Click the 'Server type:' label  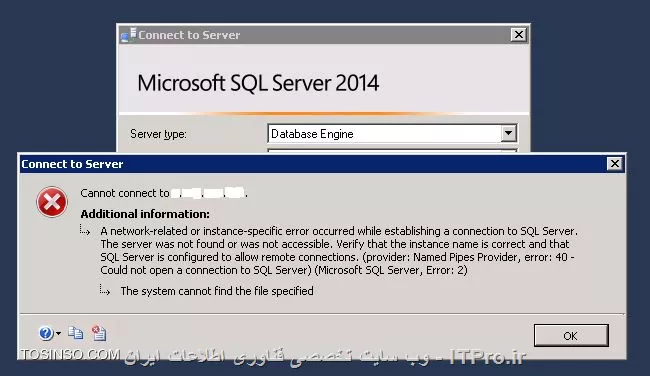pos(158,134)
